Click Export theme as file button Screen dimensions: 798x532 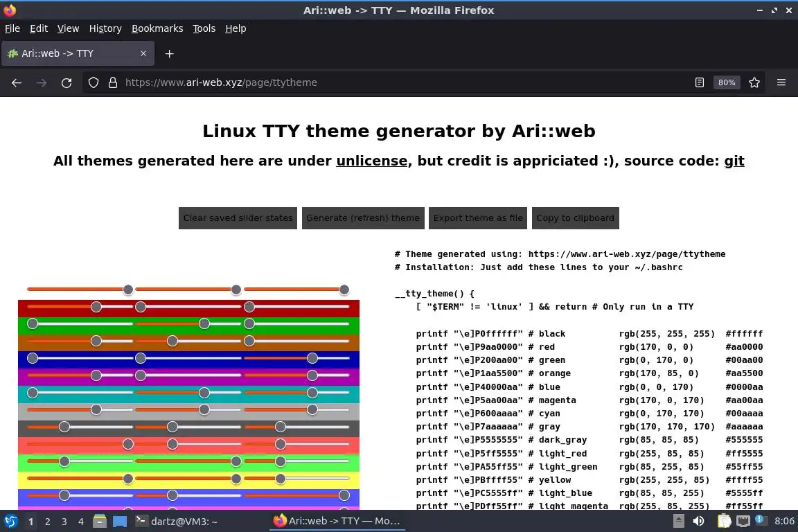tap(478, 218)
